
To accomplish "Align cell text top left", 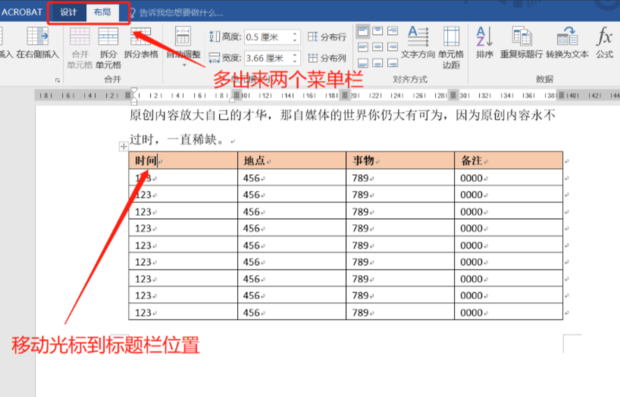I will click(x=363, y=31).
